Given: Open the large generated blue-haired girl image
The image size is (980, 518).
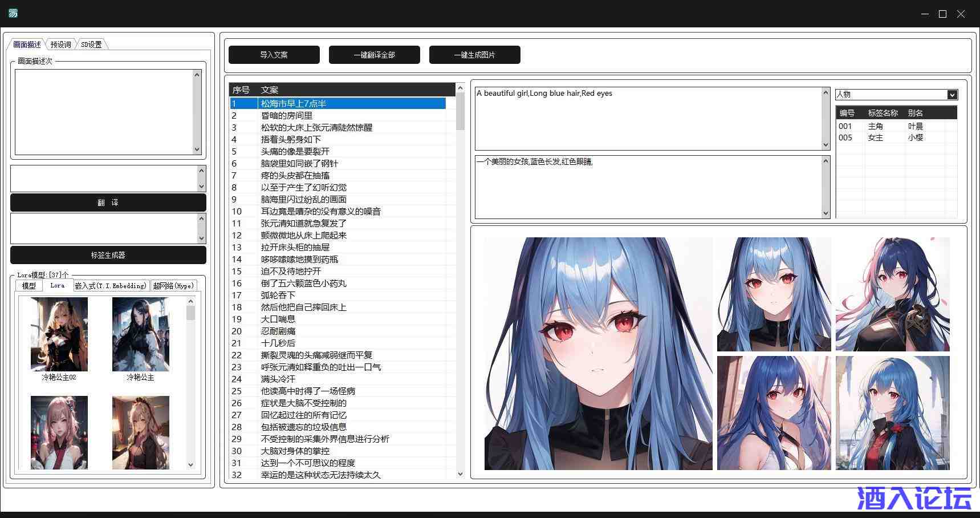Looking at the screenshot, I should (598, 353).
